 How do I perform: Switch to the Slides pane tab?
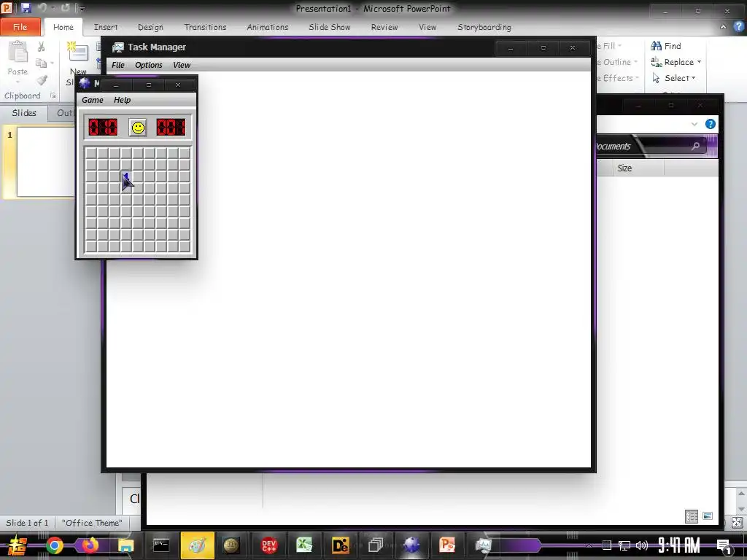(24, 113)
